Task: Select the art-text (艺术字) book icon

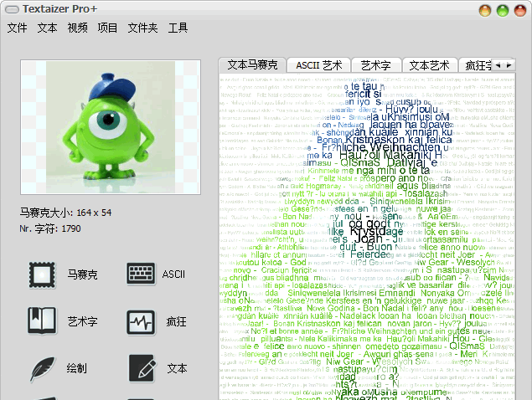Action: coord(42,321)
